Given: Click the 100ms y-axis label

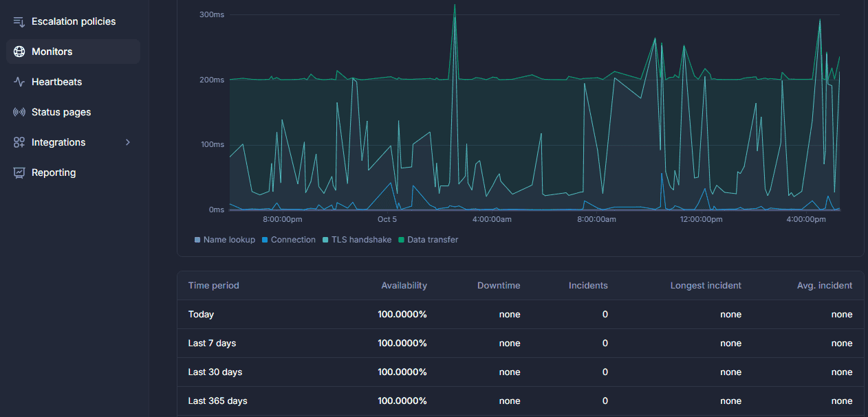Looking at the screenshot, I should (x=212, y=144).
